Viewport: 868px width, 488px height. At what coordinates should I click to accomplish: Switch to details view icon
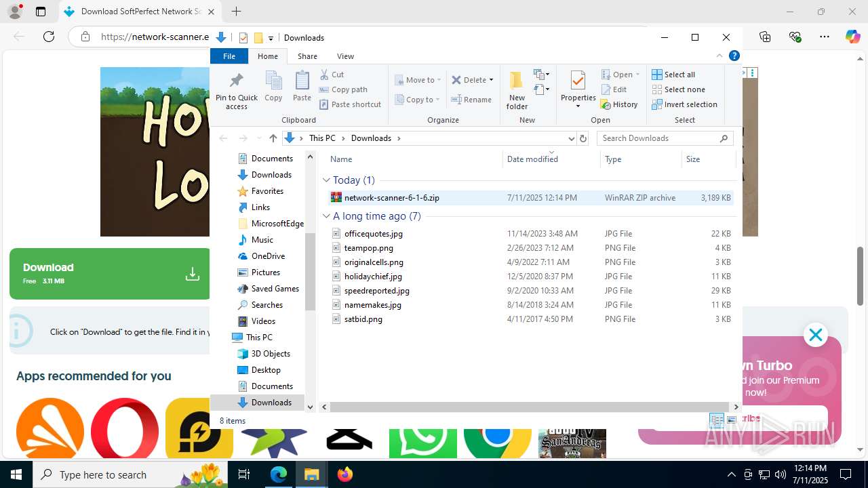pos(717,421)
